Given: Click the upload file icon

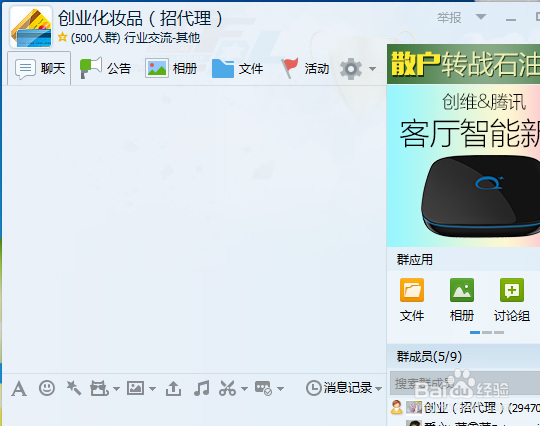Looking at the screenshot, I should coord(173,388).
